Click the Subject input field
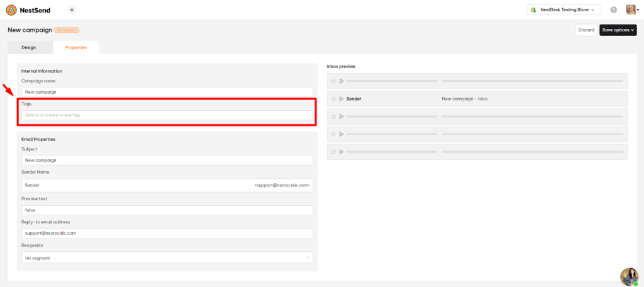The height and width of the screenshot is (287, 644). coord(167,160)
